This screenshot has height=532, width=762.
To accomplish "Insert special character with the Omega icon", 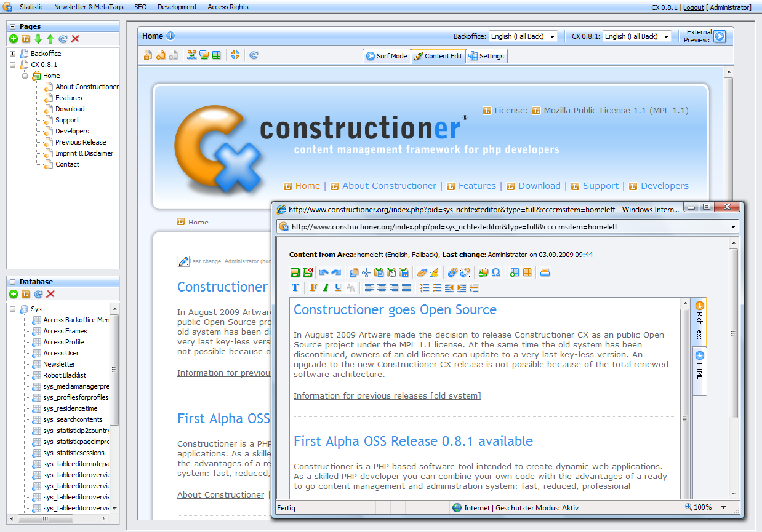I will tap(495, 272).
